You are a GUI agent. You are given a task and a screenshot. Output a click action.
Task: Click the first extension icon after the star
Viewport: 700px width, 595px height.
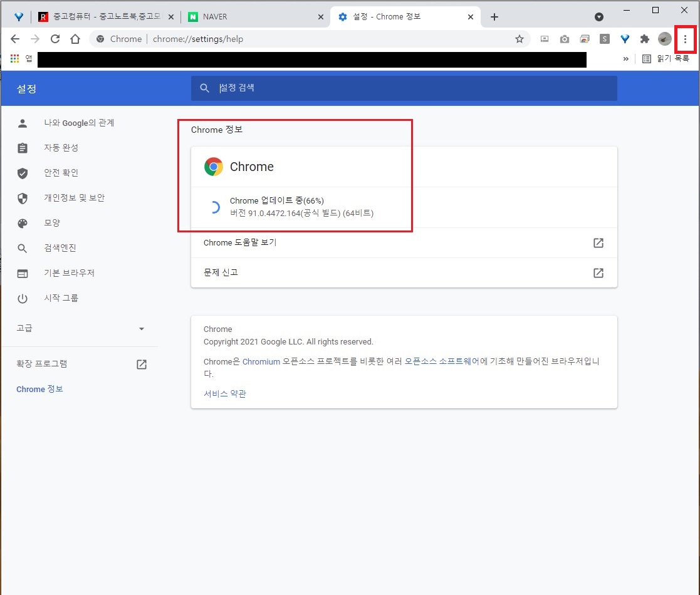click(x=545, y=39)
